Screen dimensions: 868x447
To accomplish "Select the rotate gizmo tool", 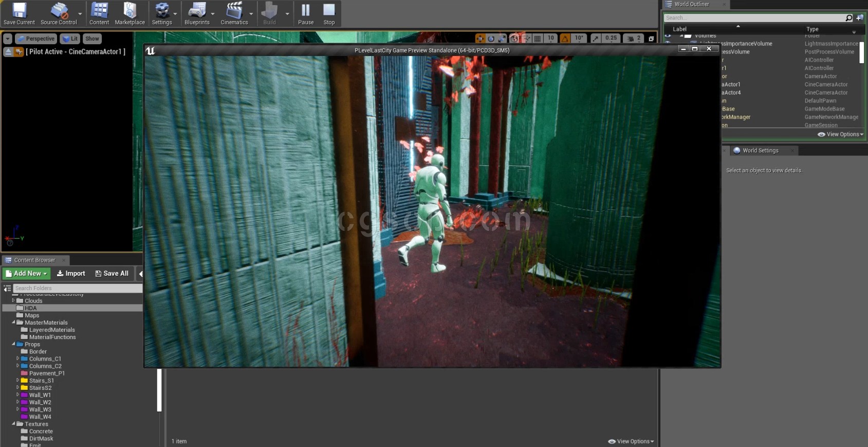I will click(x=491, y=39).
